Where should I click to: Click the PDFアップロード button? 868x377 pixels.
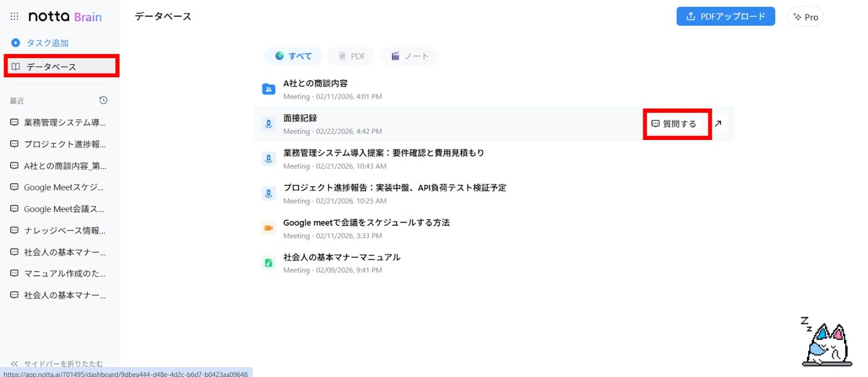pos(725,17)
